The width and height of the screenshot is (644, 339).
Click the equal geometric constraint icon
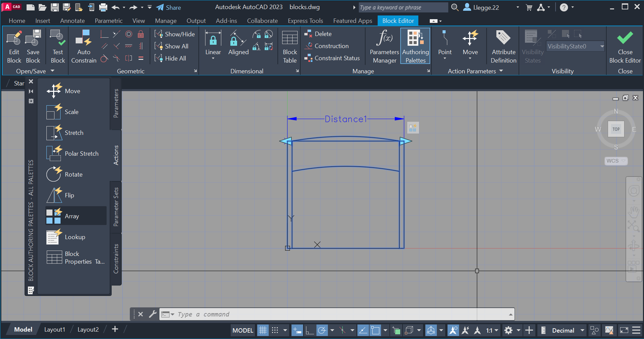point(141,58)
